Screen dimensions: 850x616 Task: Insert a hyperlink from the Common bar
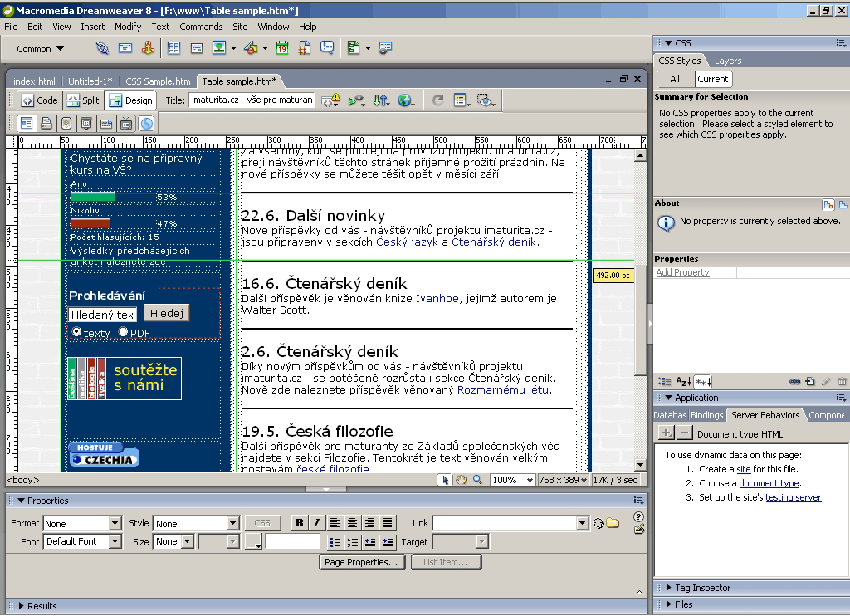[102, 48]
